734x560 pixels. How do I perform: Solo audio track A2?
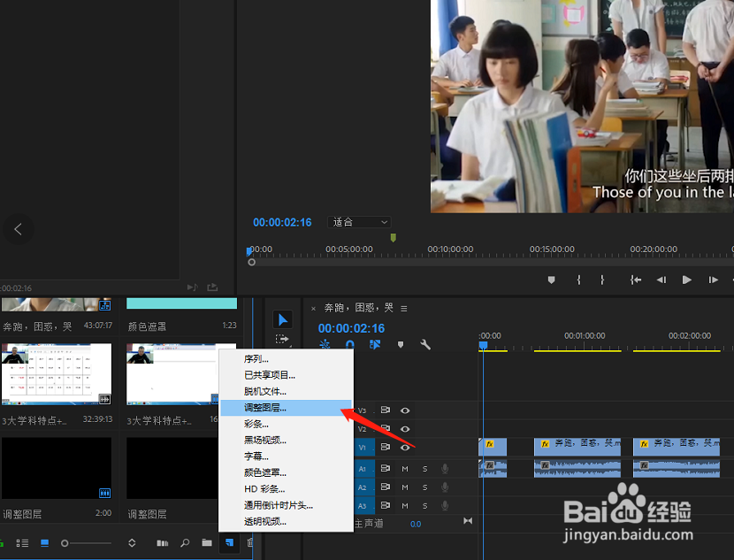tap(425, 487)
